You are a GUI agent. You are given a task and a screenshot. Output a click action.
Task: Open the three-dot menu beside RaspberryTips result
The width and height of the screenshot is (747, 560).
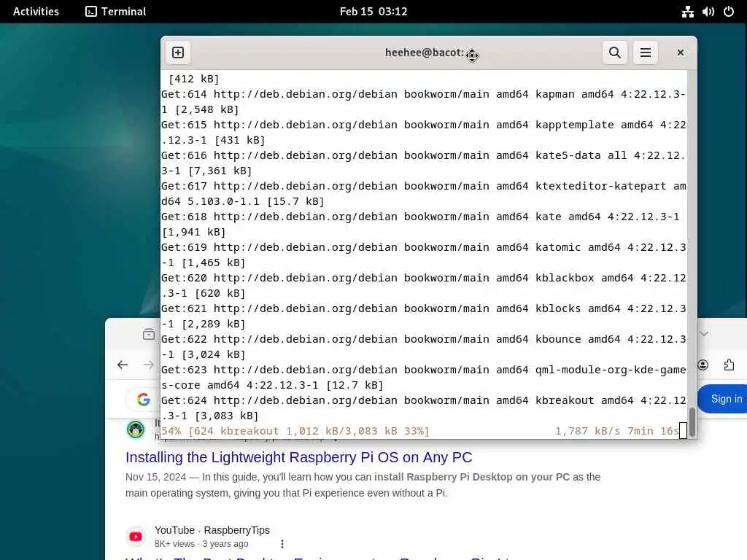(282, 544)
